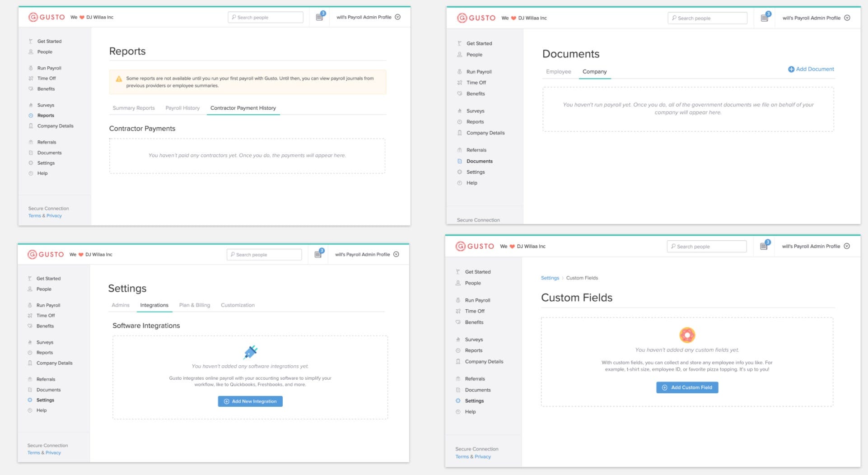Image resolution: width=868 pixels, height=475 pixels.
Task: Click the Help sidebar icon on the Reports page
Action: click(31, 173)
